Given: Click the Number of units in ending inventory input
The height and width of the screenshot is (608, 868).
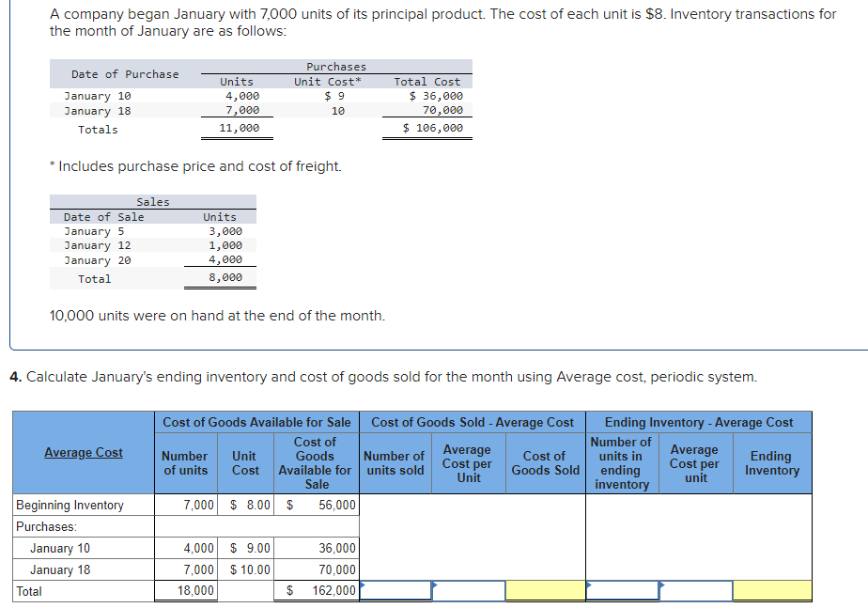Looking at the screenshot, I should [x=622, y=591].
